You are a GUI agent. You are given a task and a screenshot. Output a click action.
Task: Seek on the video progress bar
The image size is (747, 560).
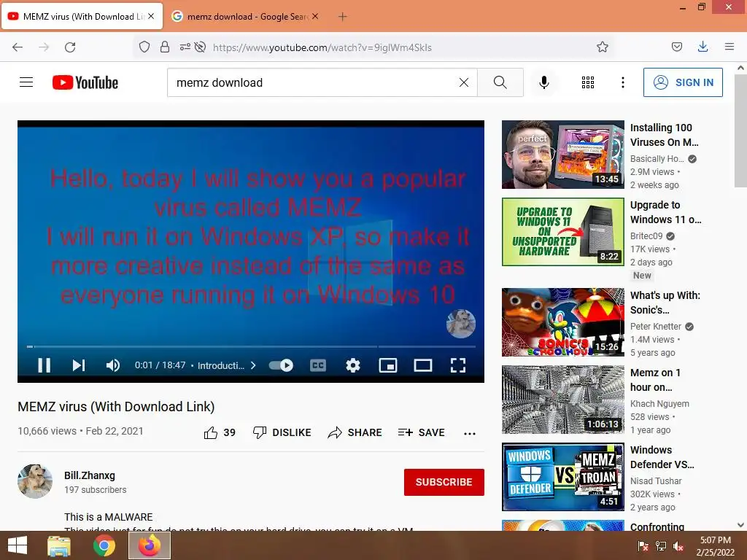(251, 346)
